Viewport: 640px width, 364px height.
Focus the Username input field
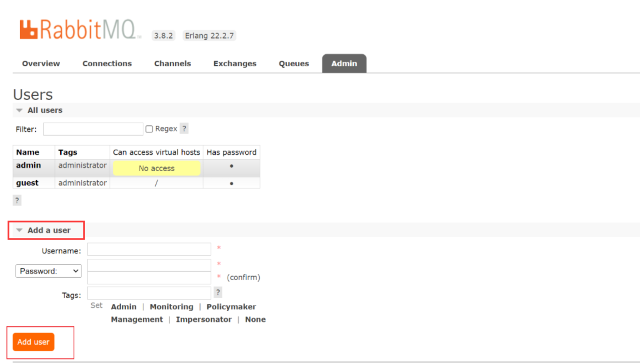pyautogui.click(x=149, y=249)
